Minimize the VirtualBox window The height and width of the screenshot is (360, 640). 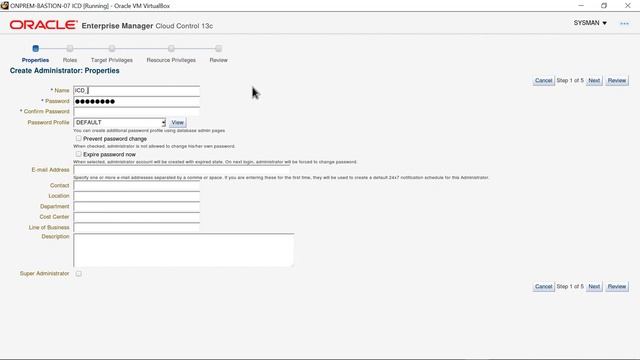[581, 6]
